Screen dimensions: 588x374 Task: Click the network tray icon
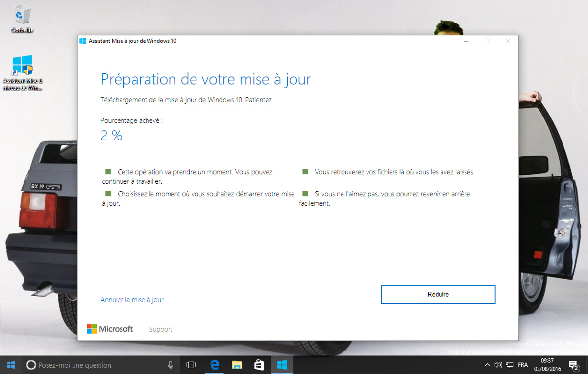tap(510, 365)
